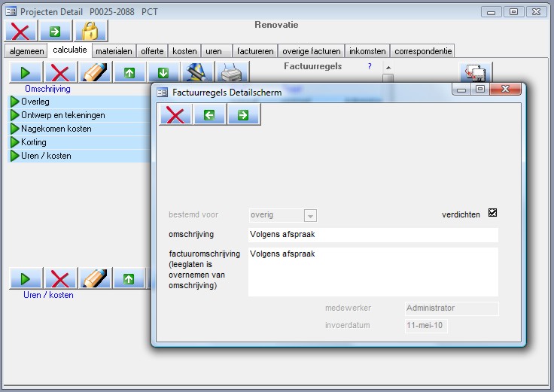Click green triangle beside Ontwerp en tekeningen

(14, 115)
